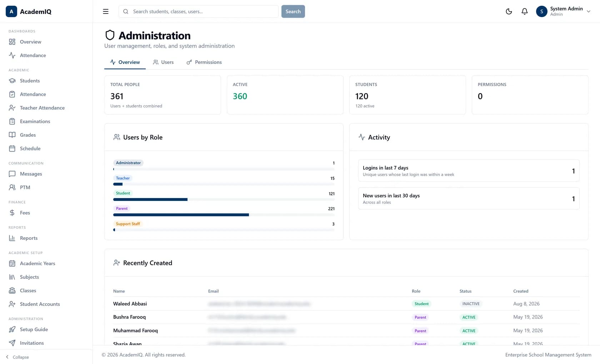This screenshot has width=600, height=364.
Task: Click the Parent role progress bar
Action: [224, 215]
